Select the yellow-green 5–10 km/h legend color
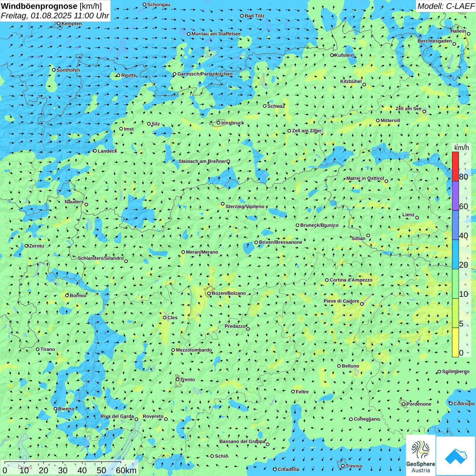Viewport: 476px width, 476px height. (x=455, y=313)
